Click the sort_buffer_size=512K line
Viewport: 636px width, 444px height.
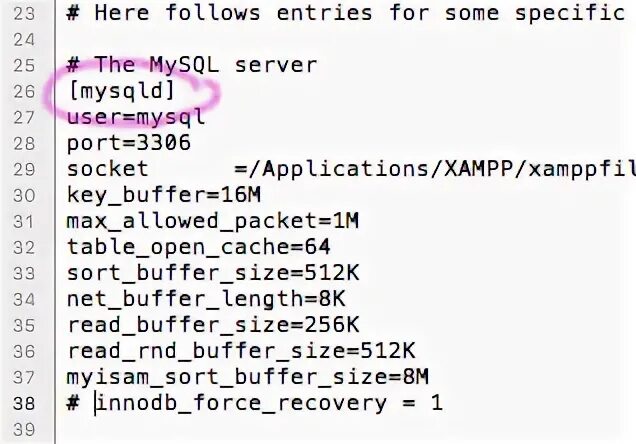[213, 273]
